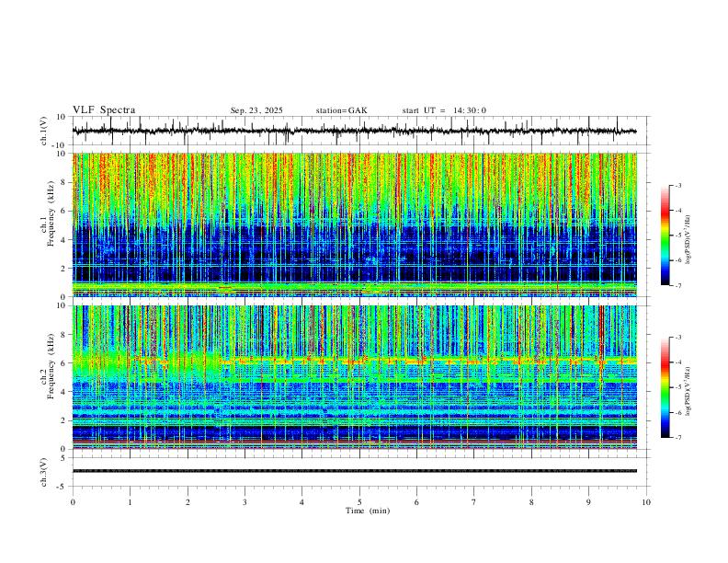Click inside the ch.1 spectrogram panel
Image resolution: width=728 pixels, height=563 pixels.
click(354, 224)
